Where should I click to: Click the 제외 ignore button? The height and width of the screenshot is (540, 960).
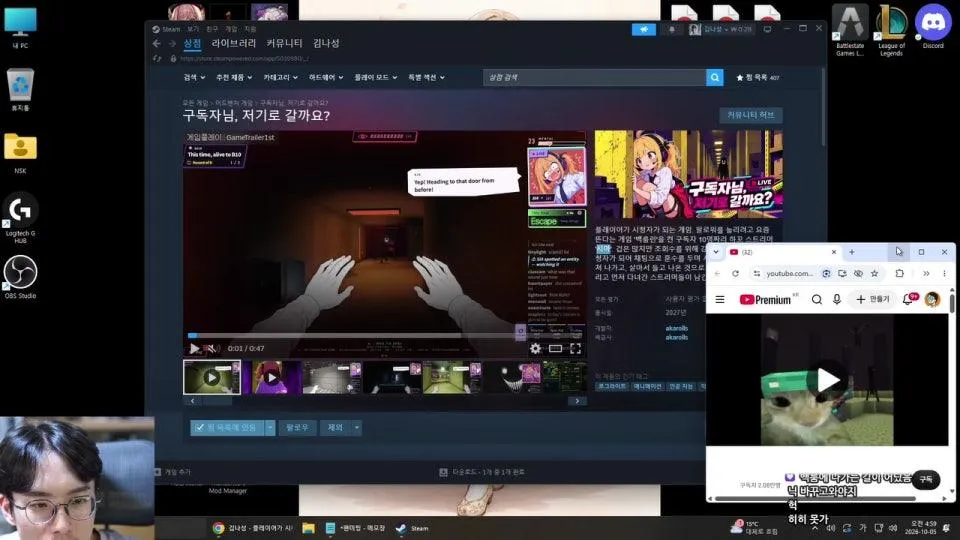tap(336, 427)
